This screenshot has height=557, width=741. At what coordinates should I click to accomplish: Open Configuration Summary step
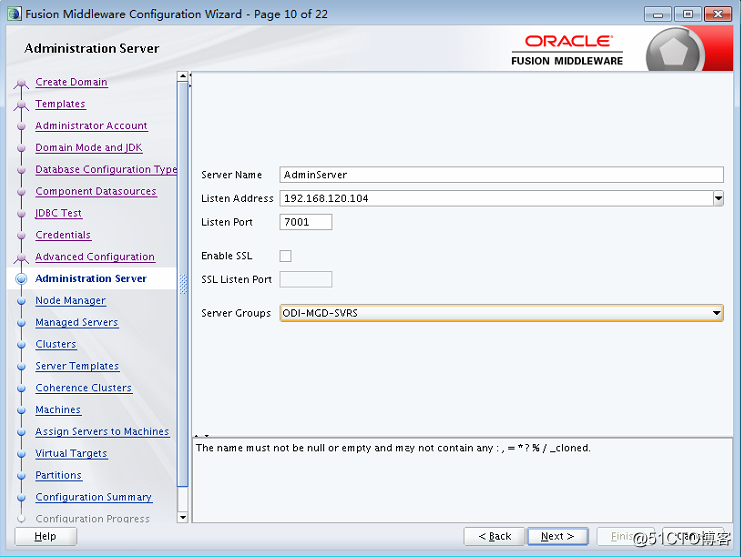pyautogui.click(x=93, y=497)
